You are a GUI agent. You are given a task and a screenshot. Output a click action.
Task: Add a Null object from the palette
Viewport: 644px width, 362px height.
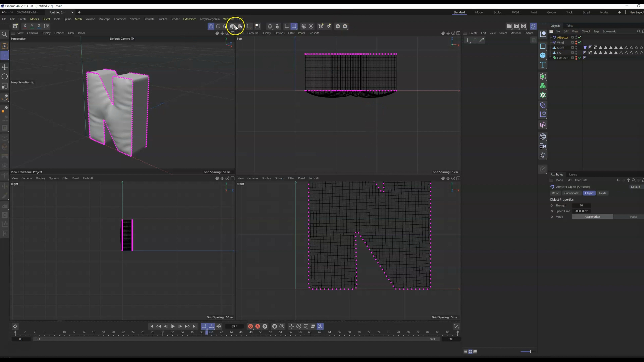543,35
